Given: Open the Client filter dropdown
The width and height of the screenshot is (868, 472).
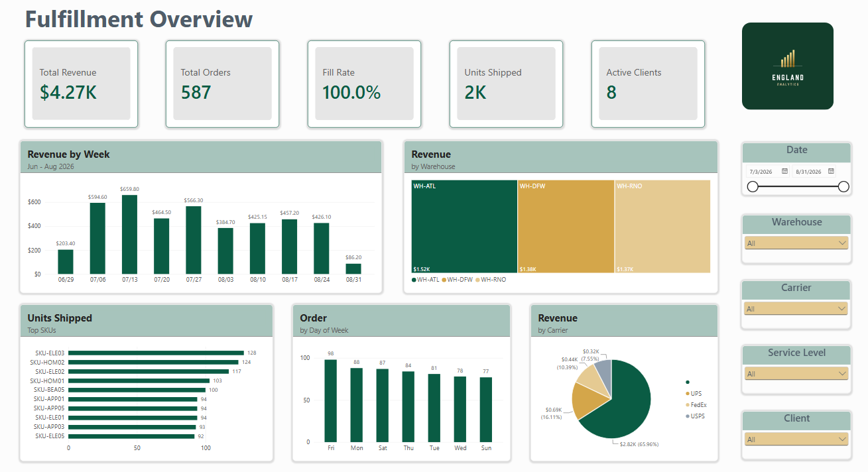Looking at the screenshot, I should [x=796, y=440].
